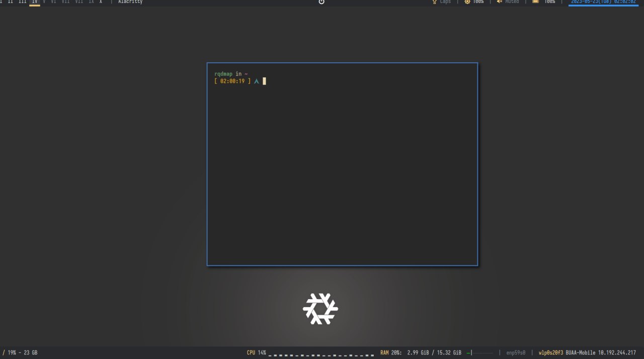644x359 pixels.
Task: Click the disk usage 19% - 23 GB entry
Action: click(x=20, y=353)
